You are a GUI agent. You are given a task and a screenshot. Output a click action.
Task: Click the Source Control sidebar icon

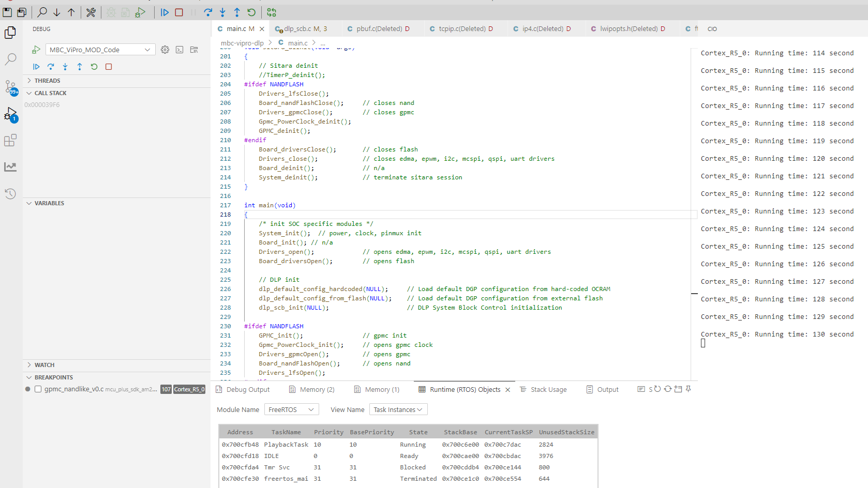click(x=10, y=86)
